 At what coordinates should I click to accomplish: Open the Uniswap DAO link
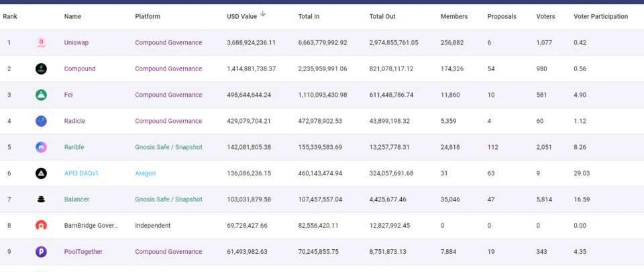(76, 43)
